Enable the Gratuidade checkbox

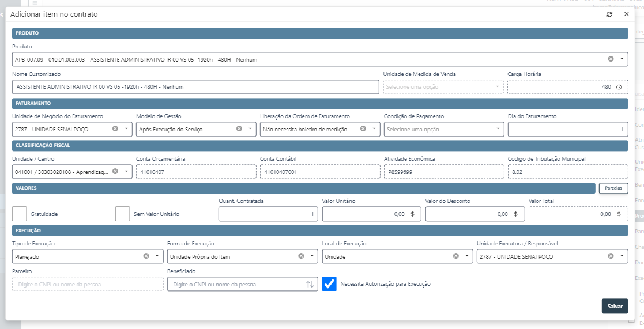[20, 214]
